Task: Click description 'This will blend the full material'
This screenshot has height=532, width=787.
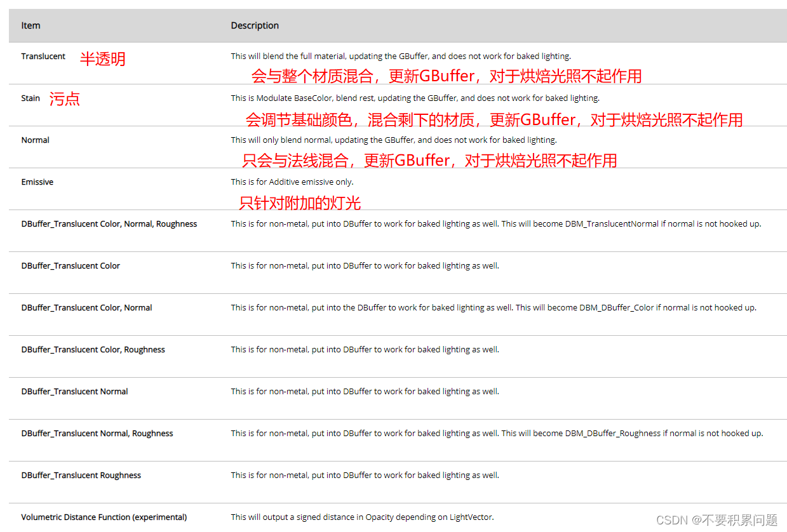Action: (401, 57)
